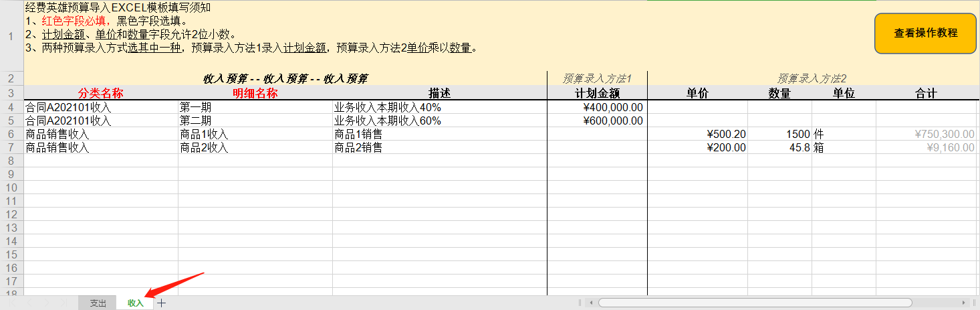Click the total cell ¥750,300.00
The width and height of the screenshot is (980, 310).
coord(926,134)
